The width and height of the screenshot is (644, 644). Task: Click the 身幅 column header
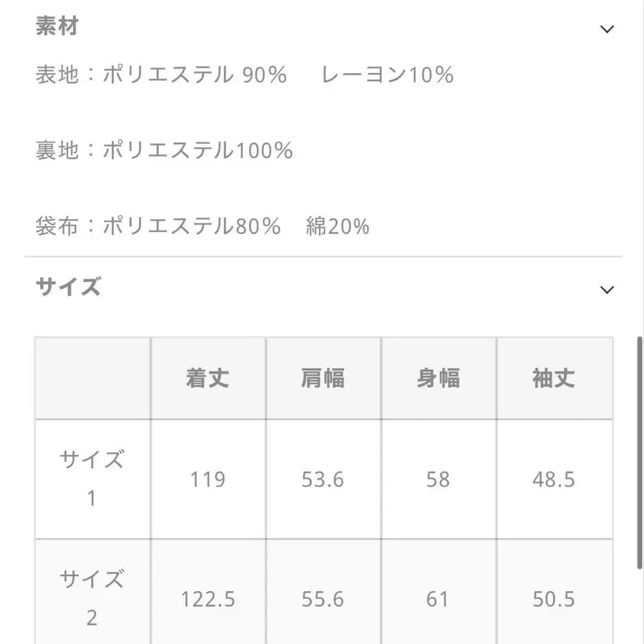(439, 378)
